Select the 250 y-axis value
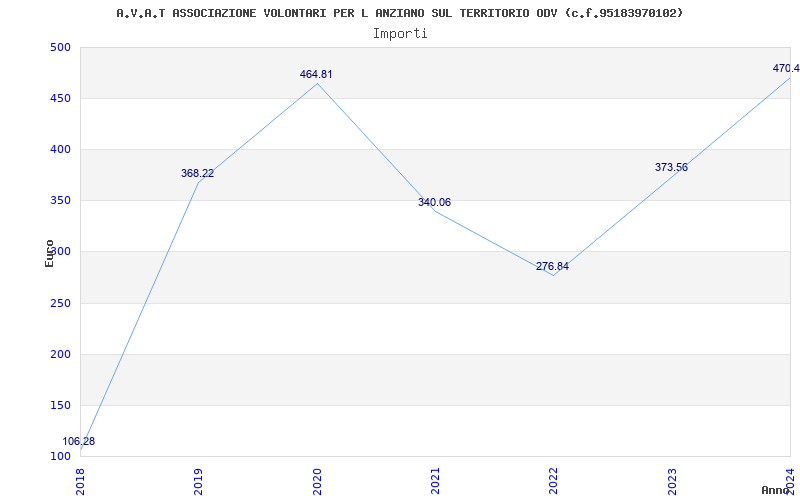The height and width of the screenshot is (500, 800). [x=60, y=304]
